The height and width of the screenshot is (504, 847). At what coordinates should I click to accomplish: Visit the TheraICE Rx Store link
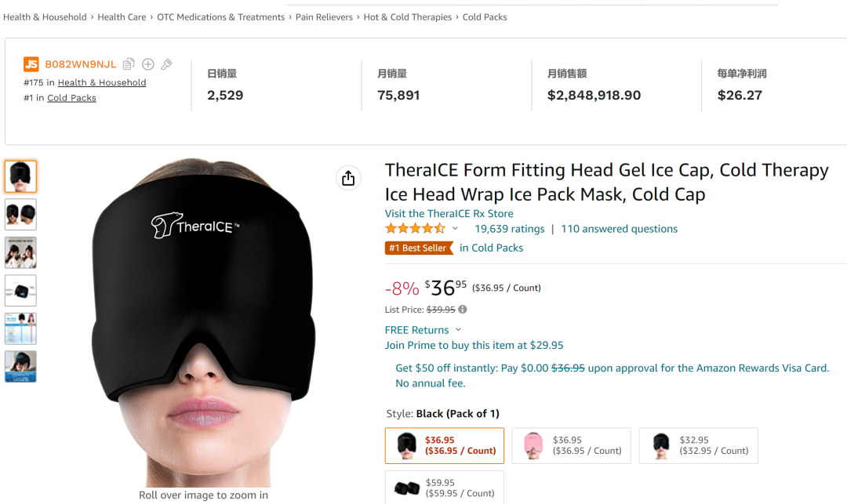click(449, 213)
